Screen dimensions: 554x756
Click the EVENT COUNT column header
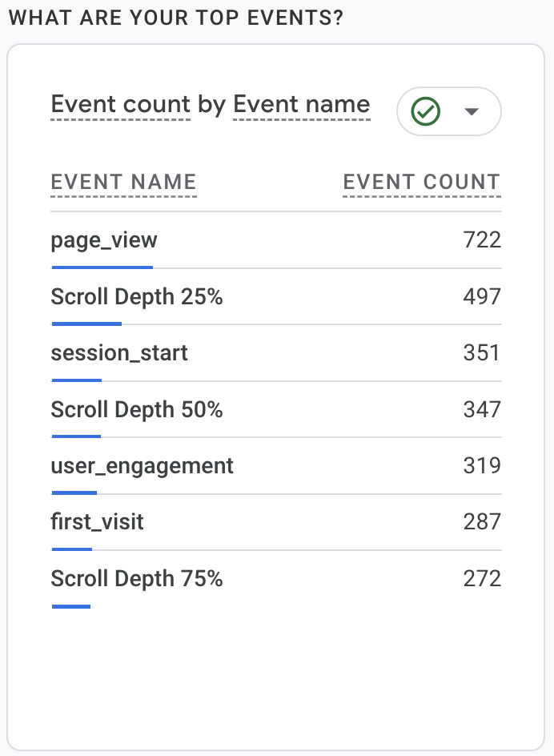(x=421, y=182)
